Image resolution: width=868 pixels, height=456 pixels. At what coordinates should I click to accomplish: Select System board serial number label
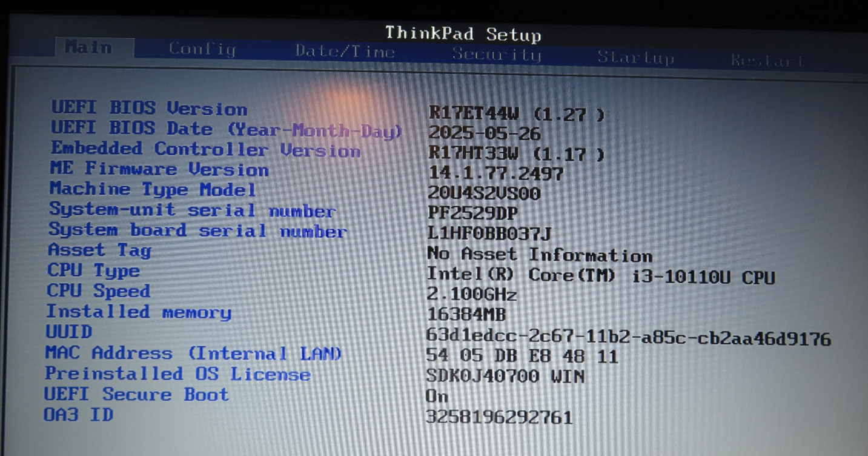point(197,230)
